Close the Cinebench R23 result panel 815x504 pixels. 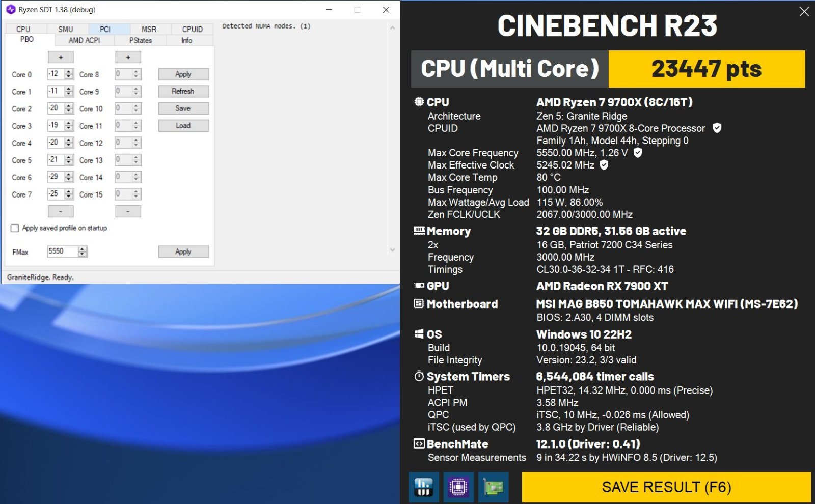[804, 11]
